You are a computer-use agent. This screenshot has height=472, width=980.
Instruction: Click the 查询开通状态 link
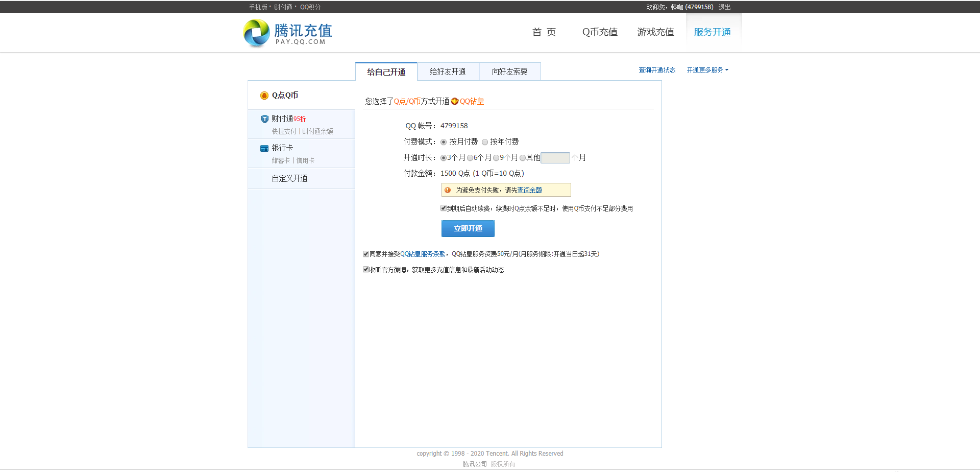coord(657,70)
